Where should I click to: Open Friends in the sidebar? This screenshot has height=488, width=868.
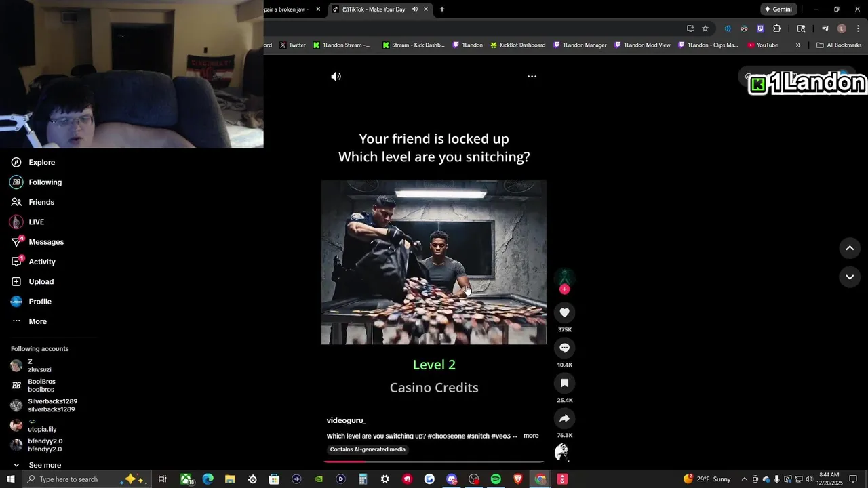(x=33, y=202)
